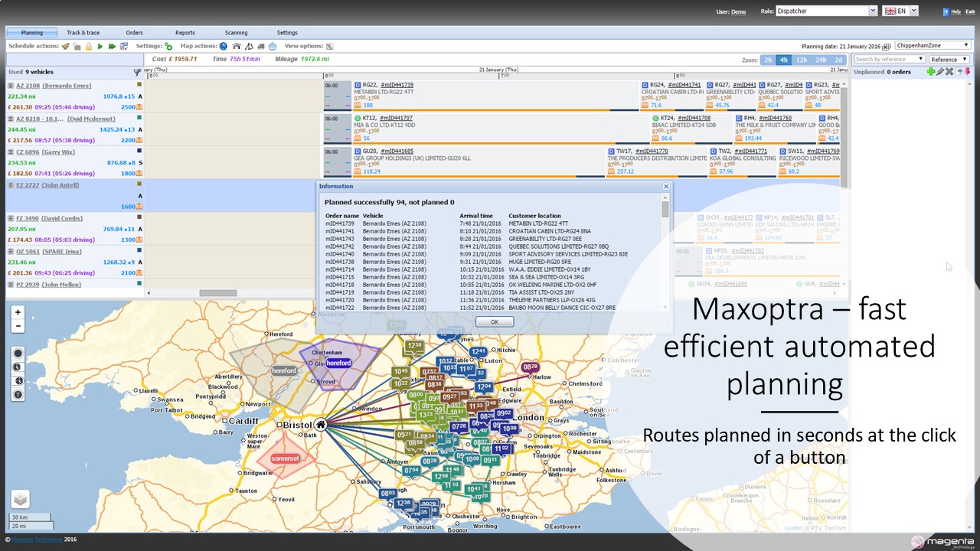The height and width of the screenshot is (551, 980).
Task: Click the pink pin icon near Unplanned orders
Action: [967, 70]
